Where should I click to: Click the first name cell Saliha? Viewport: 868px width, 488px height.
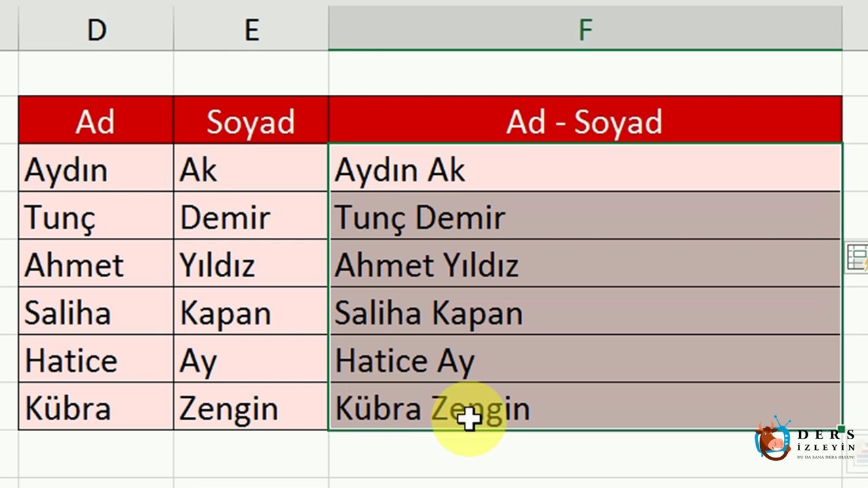(96, 310)
